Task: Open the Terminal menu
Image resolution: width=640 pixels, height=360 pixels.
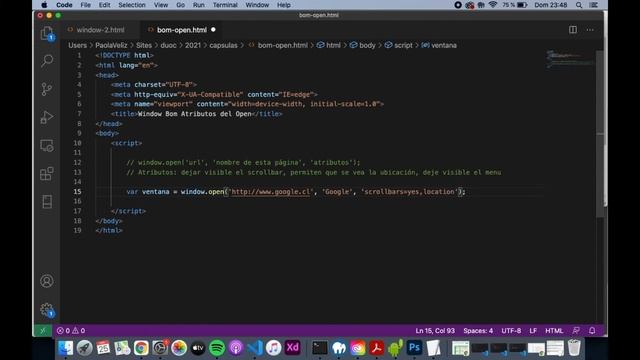Action: point(225,5)
